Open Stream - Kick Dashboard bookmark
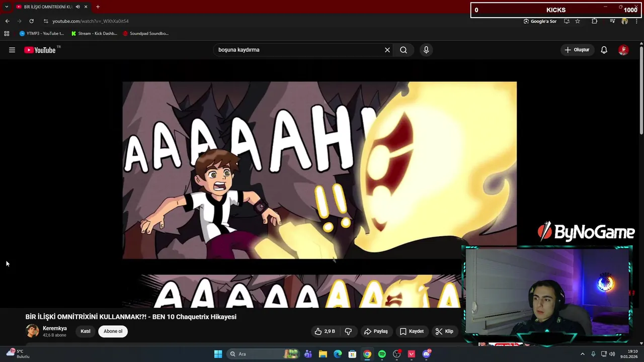The height and width of the screenshot is (362, 644). pos(94,34)
